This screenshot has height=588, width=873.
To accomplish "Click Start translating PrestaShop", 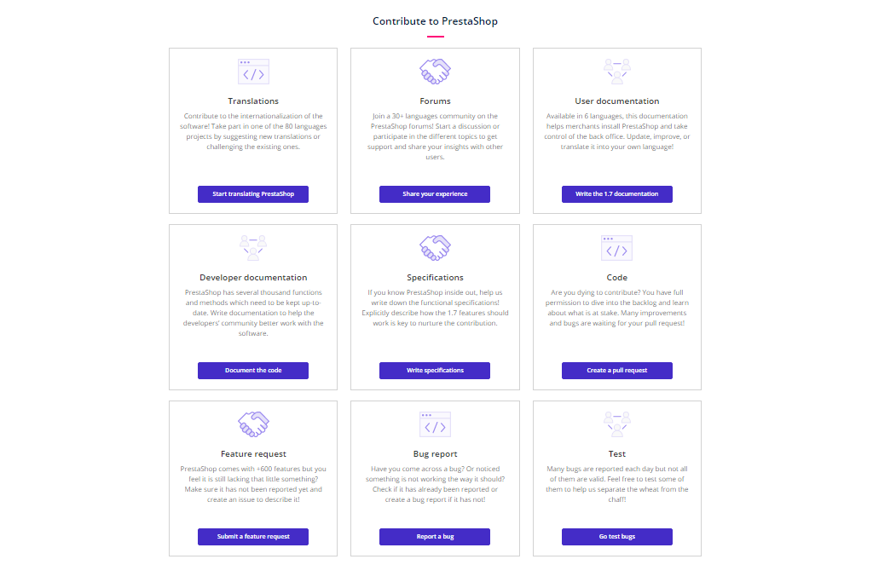I will tap(252, 193).
